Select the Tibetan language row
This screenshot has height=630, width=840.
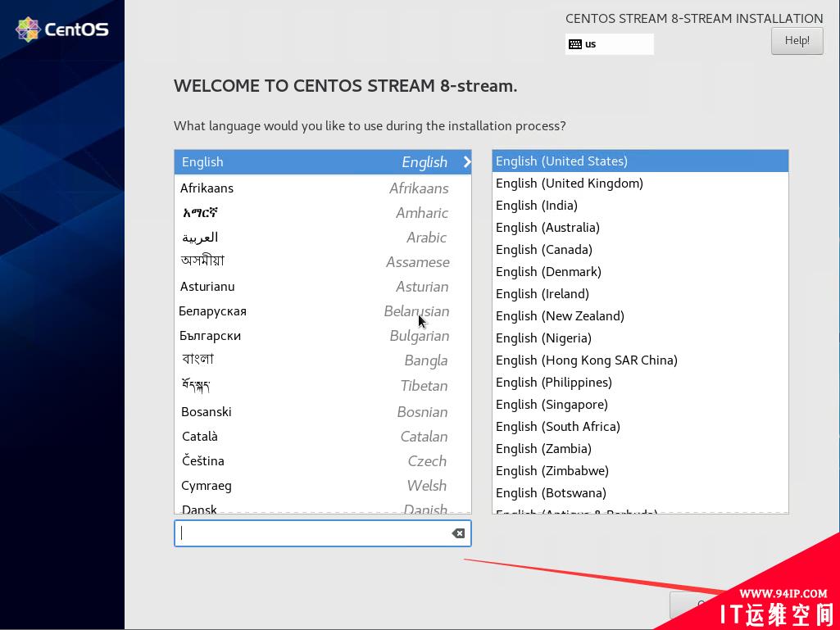pos(323,386)
